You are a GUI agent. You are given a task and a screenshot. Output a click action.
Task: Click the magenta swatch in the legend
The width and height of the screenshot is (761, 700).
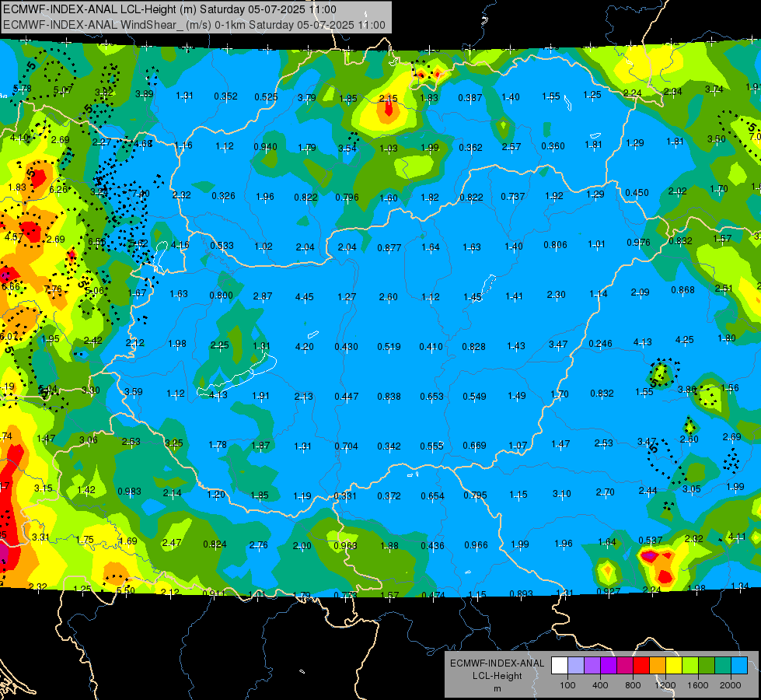(x=625, y=665)
